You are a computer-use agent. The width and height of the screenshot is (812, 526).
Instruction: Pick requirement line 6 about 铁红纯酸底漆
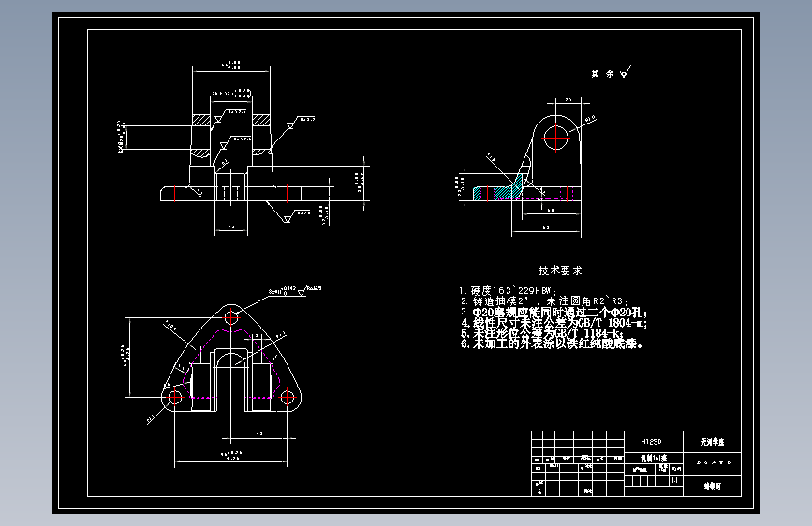point(551,343)
